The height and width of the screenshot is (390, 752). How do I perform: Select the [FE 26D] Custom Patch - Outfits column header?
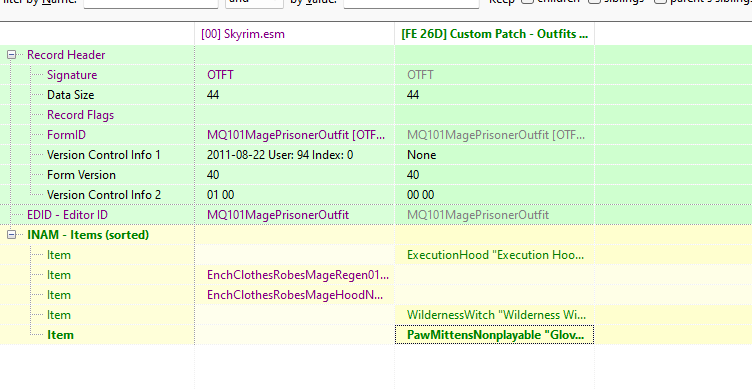coord(494,34)
